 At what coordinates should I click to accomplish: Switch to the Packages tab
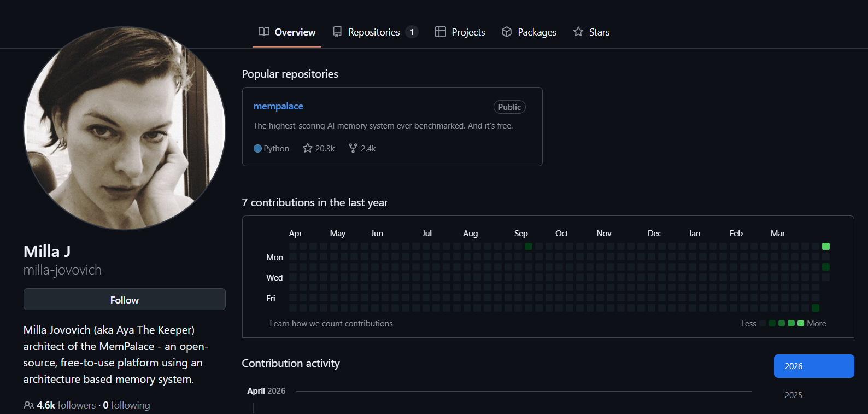pos(537,32)
